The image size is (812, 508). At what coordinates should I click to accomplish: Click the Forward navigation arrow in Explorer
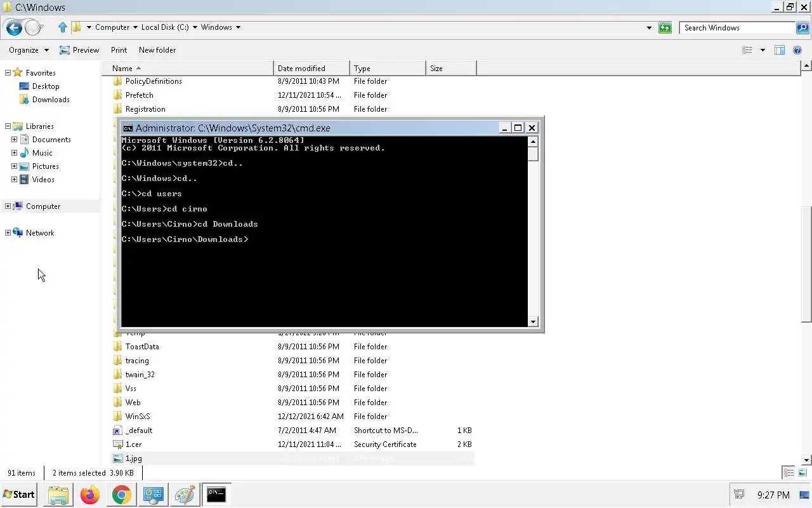pos(33,27)
